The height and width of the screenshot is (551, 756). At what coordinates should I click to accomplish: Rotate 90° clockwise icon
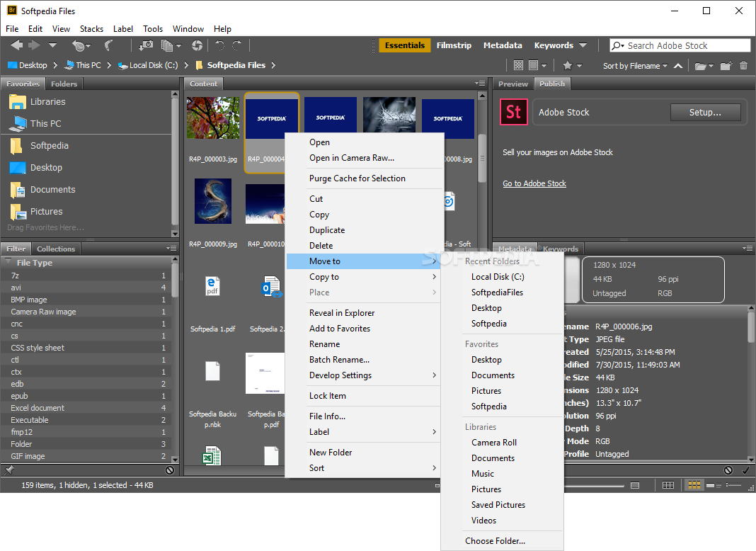coord(236,45)
